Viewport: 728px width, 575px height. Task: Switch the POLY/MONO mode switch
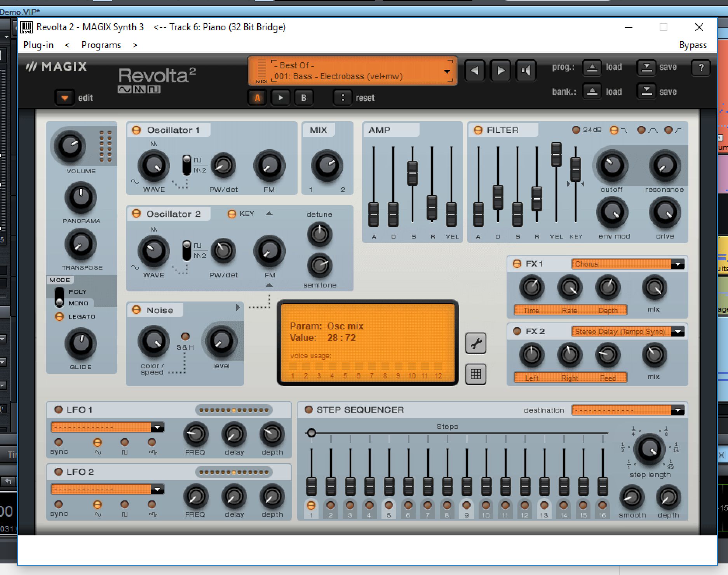(59, 297)
